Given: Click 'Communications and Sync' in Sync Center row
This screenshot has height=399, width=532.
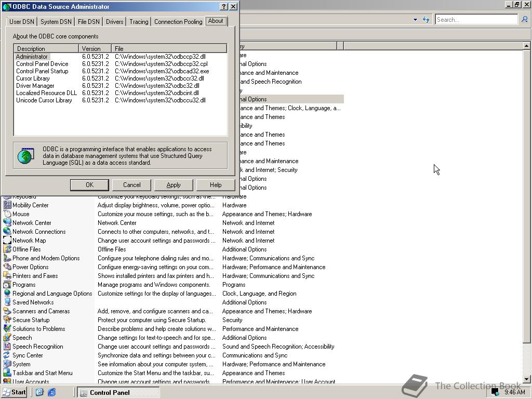Looking at the screenshot, I should (255, 355).
